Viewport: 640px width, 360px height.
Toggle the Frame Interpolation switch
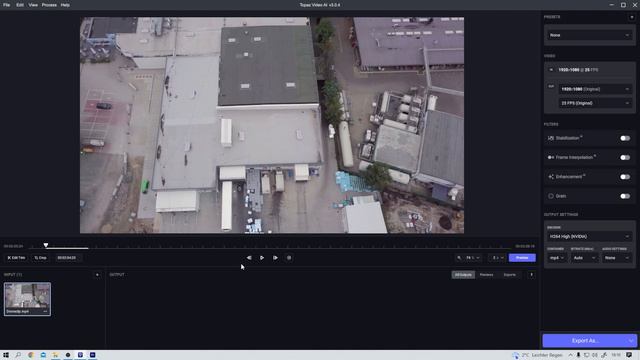click(x=625, y=158)
